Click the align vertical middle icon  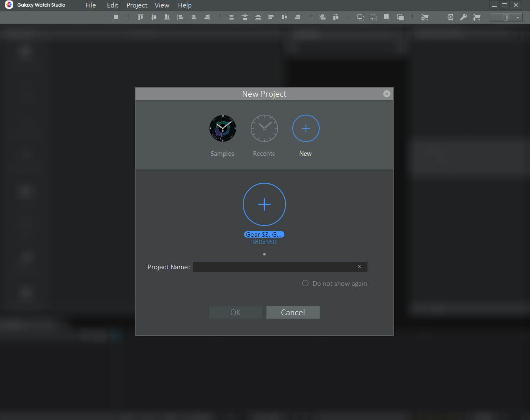(x=154, y=17)
